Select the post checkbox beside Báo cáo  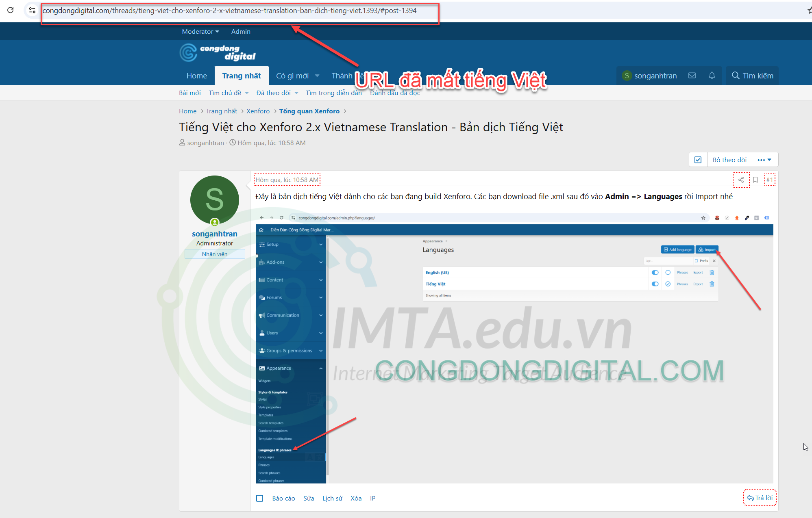tap(260, 498)
